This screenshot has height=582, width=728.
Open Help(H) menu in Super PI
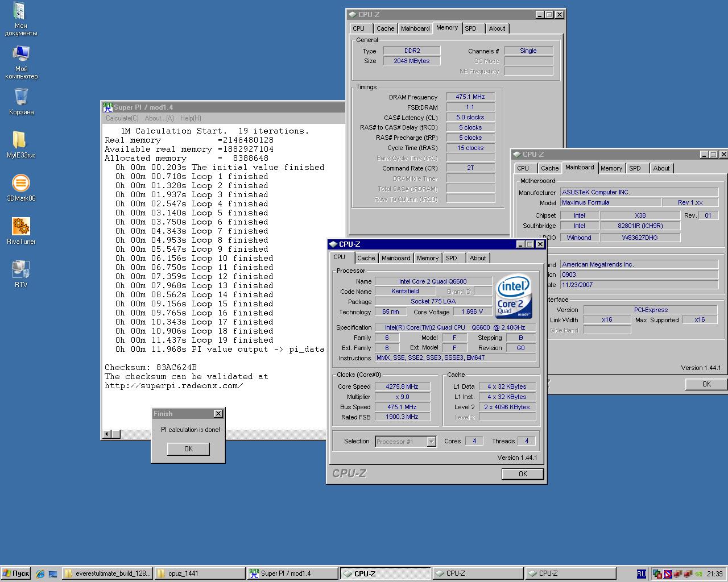191,118
